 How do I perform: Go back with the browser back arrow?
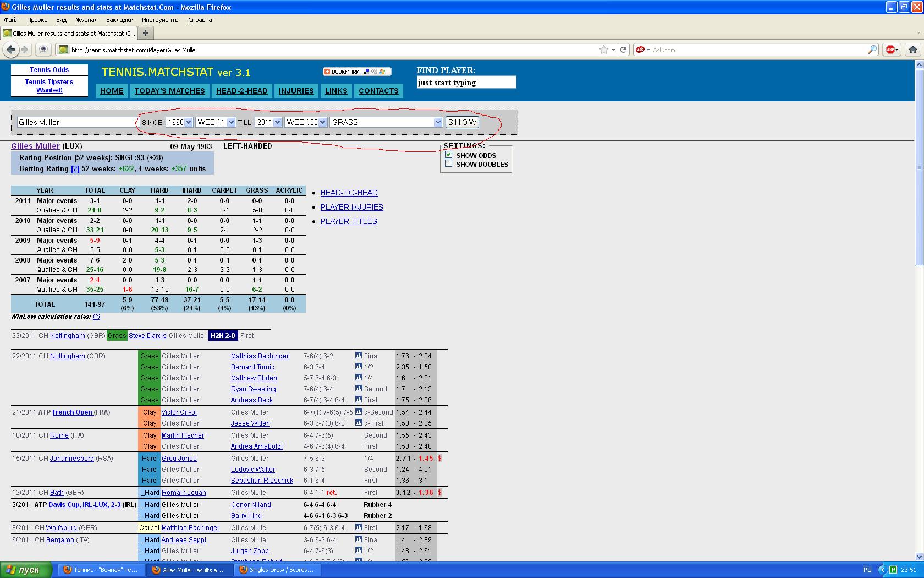pos(10,50)
